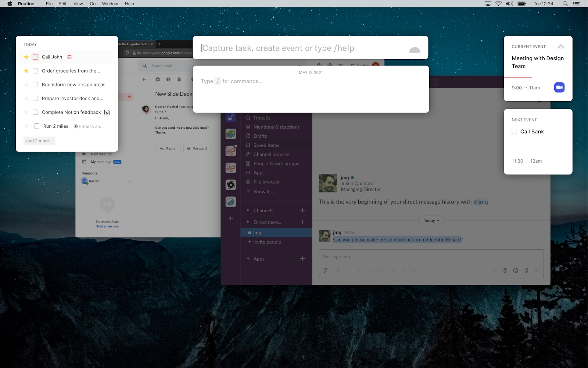
Task: Complete the Notion feedback task checkbox
Action: [35, 112]
